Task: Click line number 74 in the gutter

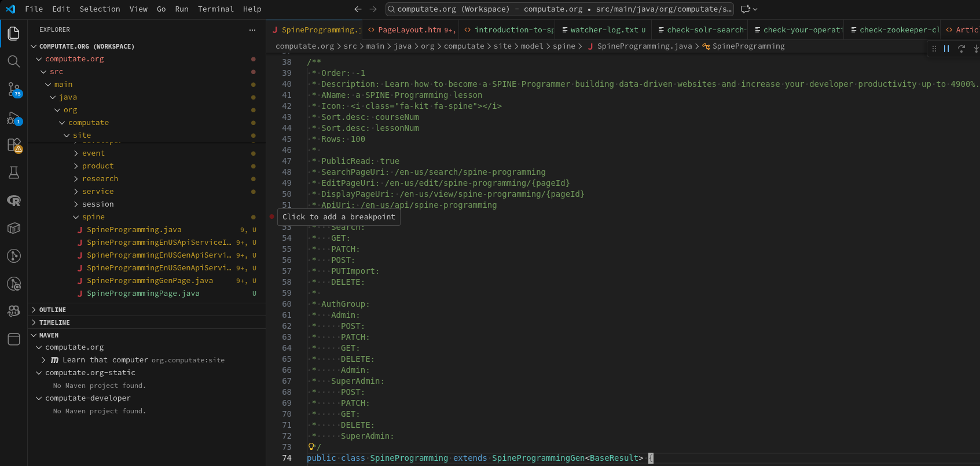Action: coord(287,458)
